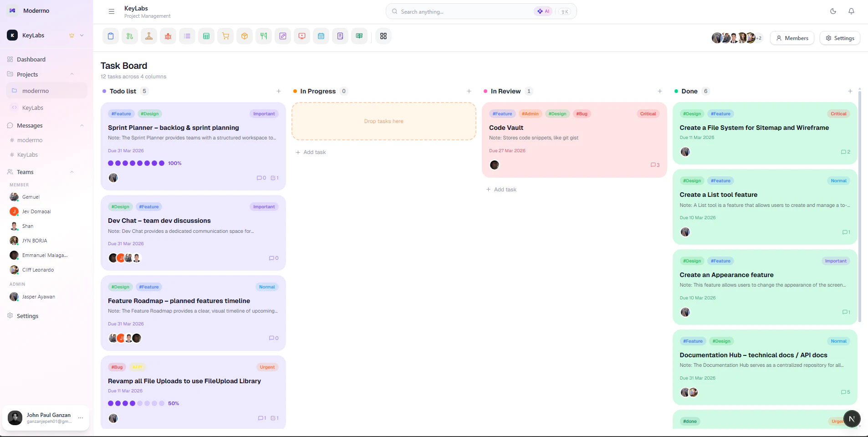Click the plus icon on Todo list column
Screen dimensions: 868x437
[279, 91]
